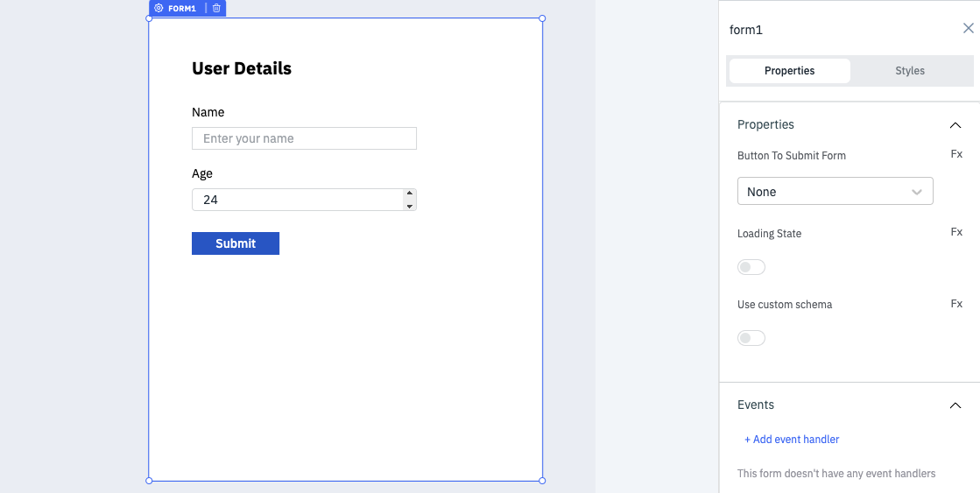Click Fx next to Button To Submit Form
Screen dimensions: 980x493
click(956, 154)
